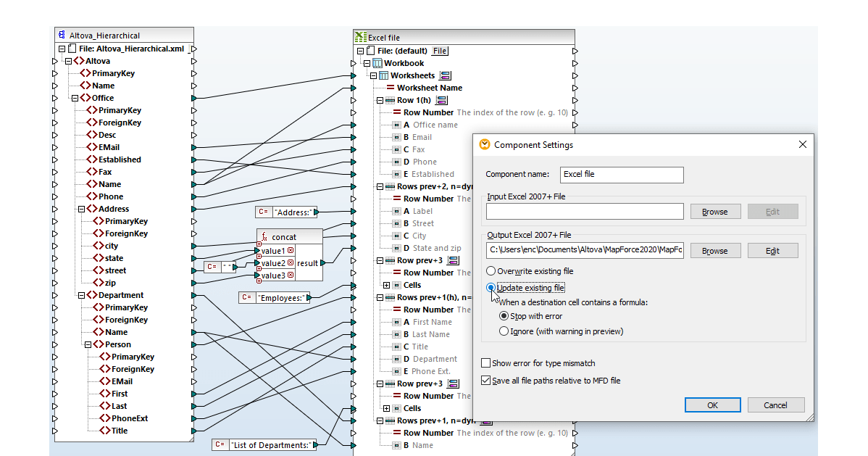Collapse the Office node in Altova_Hierarchical
The height and width of the screenshot is (456, 868).
[x=75, y=97]
